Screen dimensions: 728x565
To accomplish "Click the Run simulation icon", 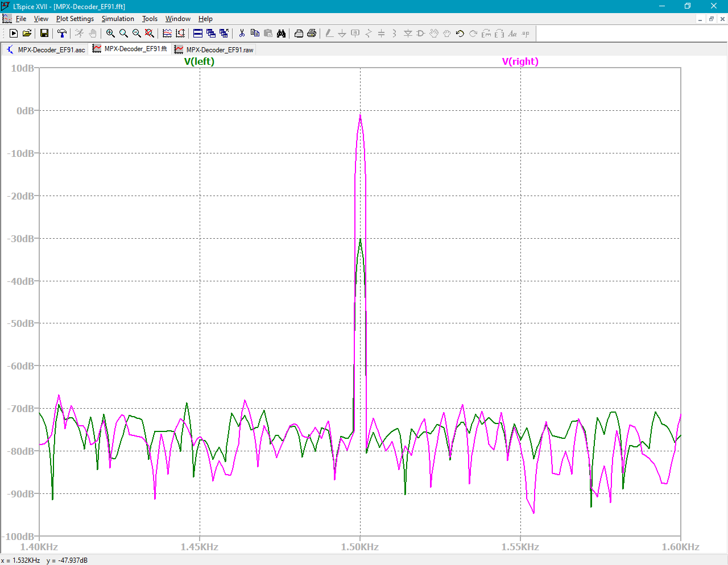I will pos(14,34).
